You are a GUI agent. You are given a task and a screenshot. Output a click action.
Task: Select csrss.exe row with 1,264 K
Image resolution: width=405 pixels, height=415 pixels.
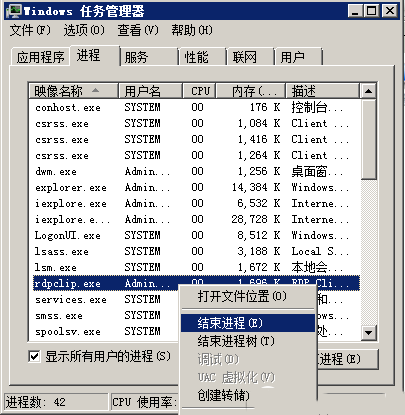196,155
